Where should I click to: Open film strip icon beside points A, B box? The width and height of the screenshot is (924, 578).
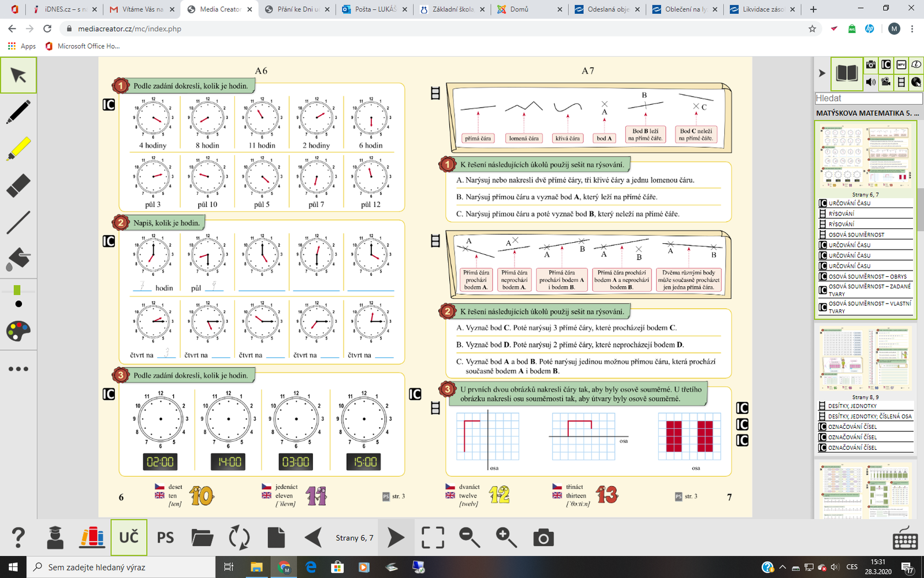pos(435,241)
